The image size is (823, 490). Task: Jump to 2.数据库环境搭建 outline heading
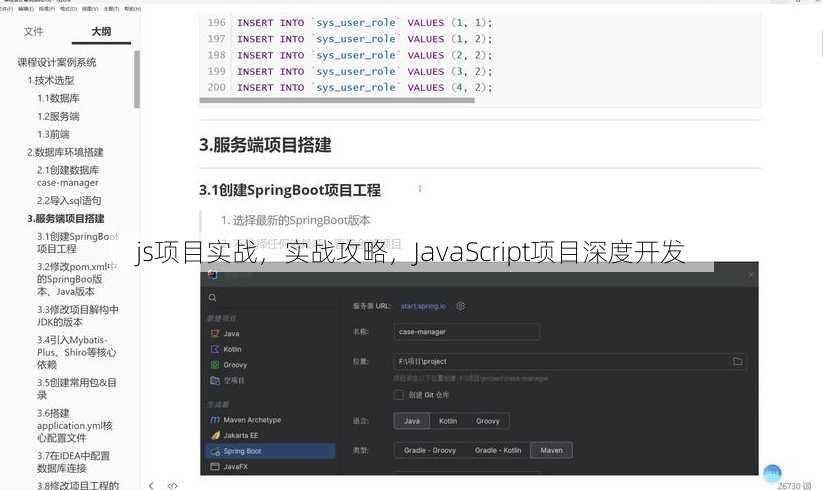tap(65, 152)
